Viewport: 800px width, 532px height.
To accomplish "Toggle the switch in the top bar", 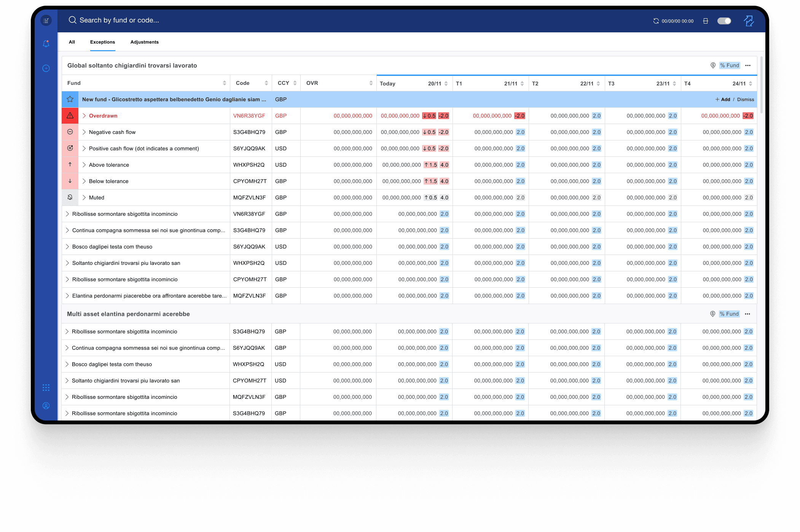I will click(x=724, y=21).
